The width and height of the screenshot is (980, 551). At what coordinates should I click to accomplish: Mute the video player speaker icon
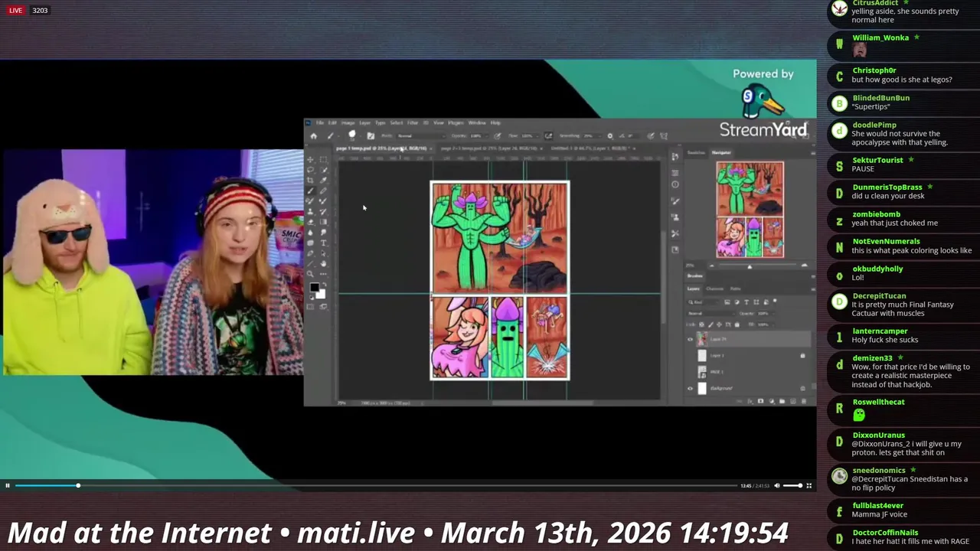(776, 485)
